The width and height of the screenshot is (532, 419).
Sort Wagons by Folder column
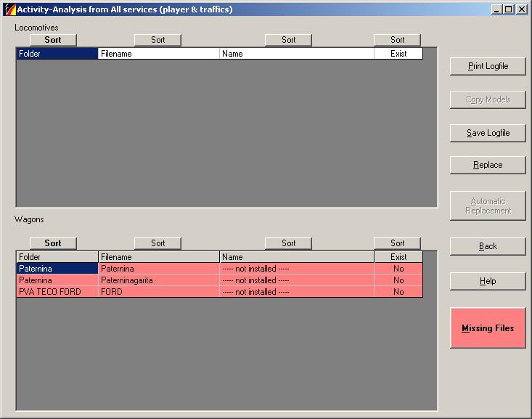click(53, 243)
